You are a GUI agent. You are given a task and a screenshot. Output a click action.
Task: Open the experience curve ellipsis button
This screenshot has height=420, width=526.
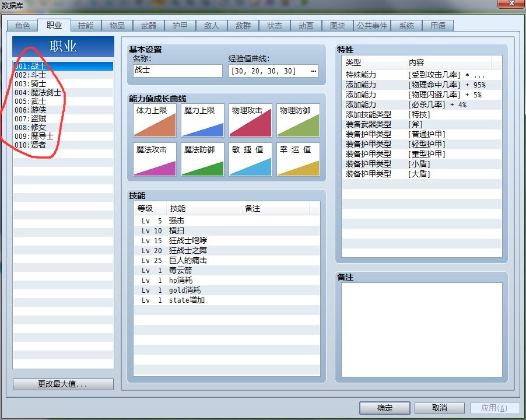pyautogui.click(x=313, y=71)
